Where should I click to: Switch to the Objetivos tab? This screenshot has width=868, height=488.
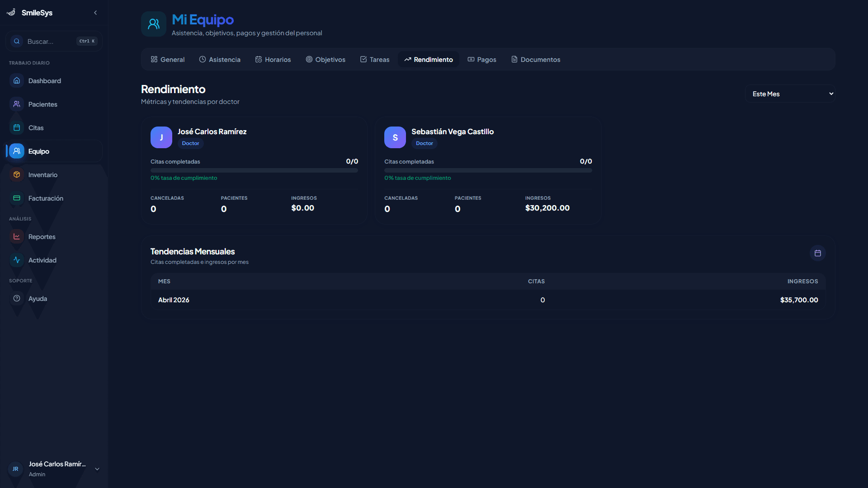tap(325, 60)
